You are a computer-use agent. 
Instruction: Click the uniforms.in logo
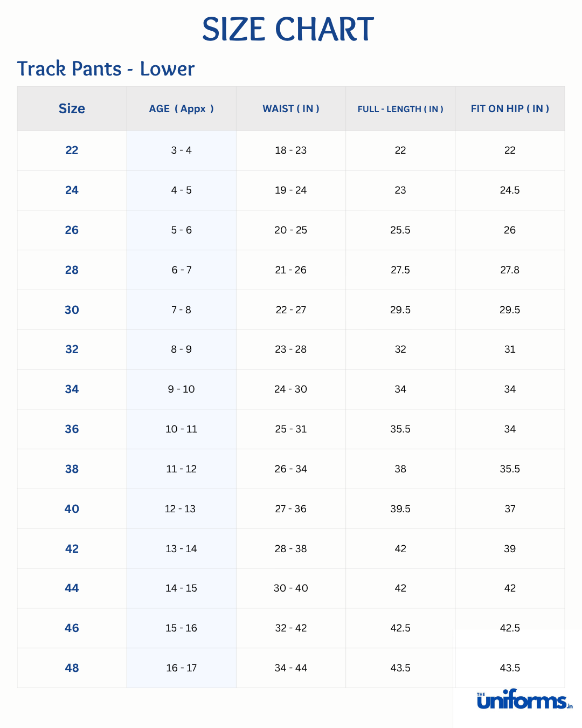(523, 699)
